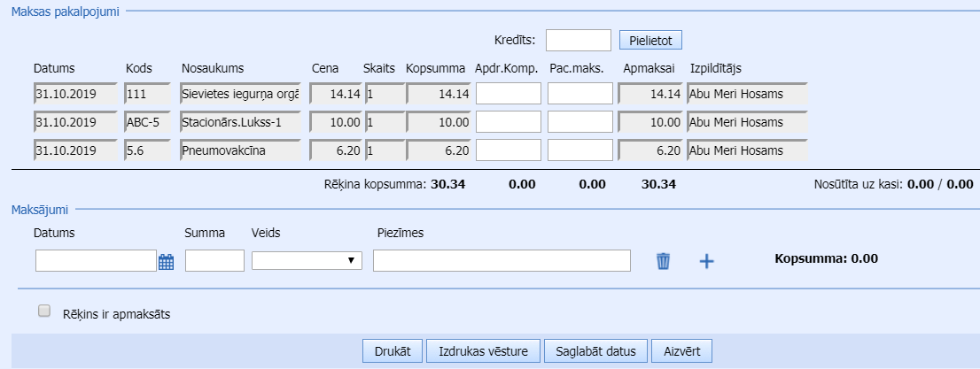This screenshot has width=980, height=369.
Task: Select Pac.maks. field in code 111 row
Action: [x=579, y=94]
